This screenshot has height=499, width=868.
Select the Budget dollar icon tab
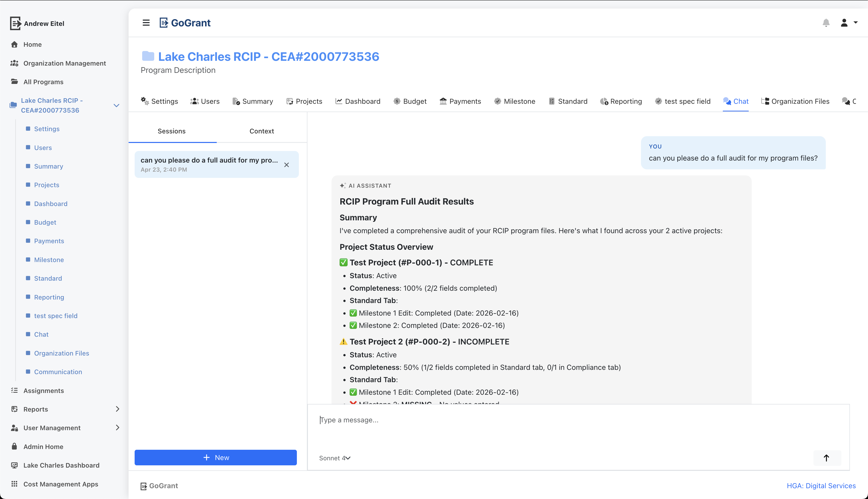[397, 101]
